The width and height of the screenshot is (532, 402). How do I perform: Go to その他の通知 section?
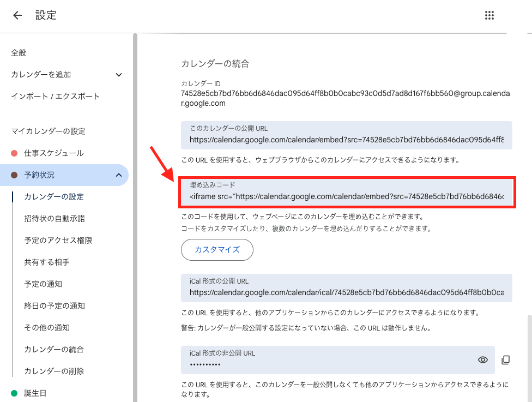(47, 327)
